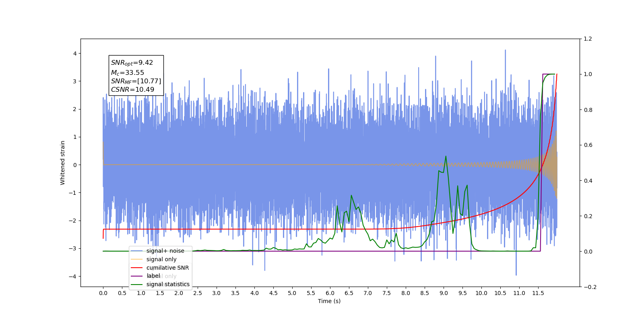Click the 'signal+ noise' legend entry
This screenshot has height=322, width=644.
[165, 251]
